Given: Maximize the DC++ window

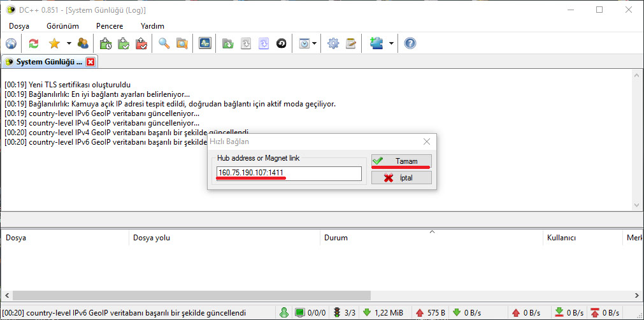Looking at the screenshot, I should pyautogui.click(x=599, y=10).
